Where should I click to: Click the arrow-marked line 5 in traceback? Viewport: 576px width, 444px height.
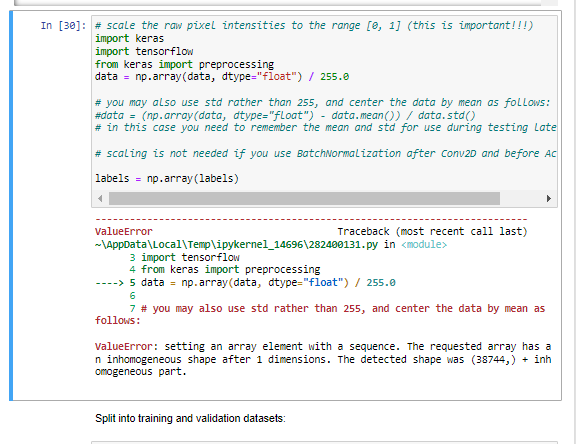pos(245,283)
